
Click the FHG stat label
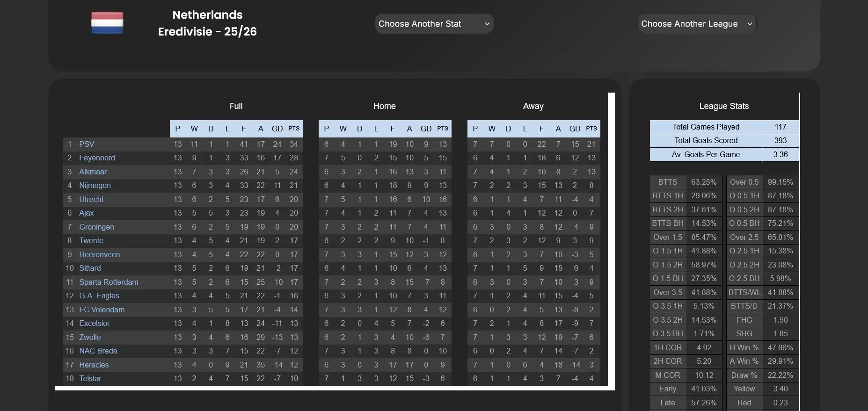tap(744, 320)
